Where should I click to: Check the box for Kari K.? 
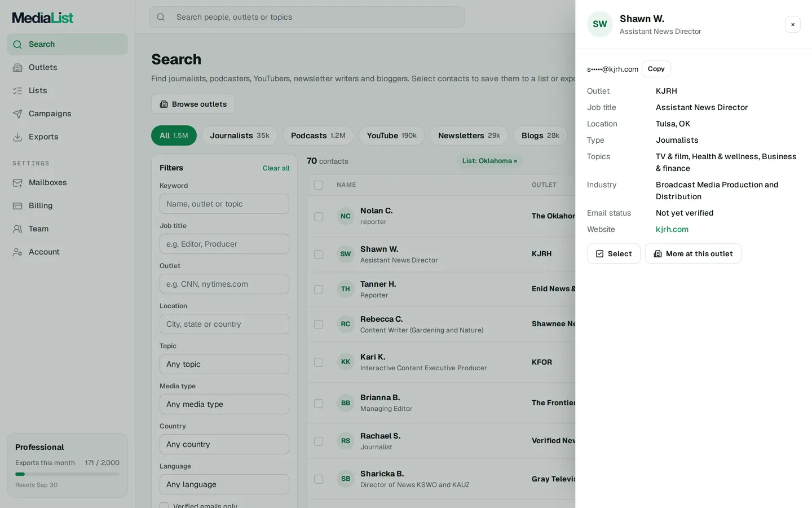pyautogui.click(x=319, y=362)
